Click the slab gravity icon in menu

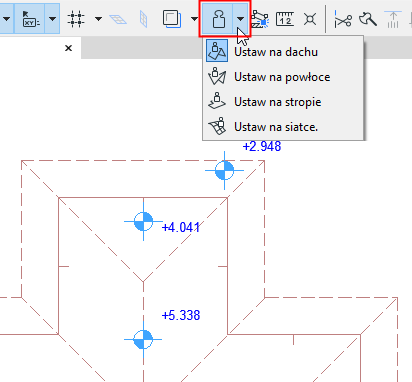click(x=217, y=101)
